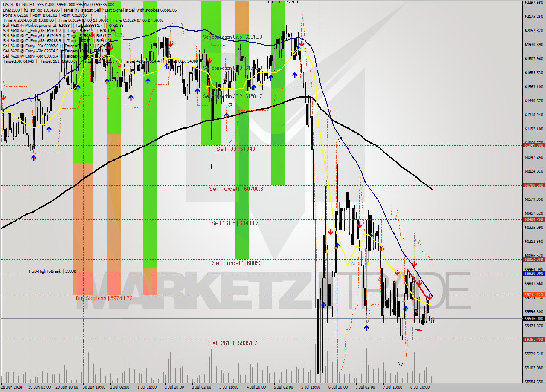
Task: Click the 'Sell 161.8 | 60400.7' label
Action: (235, 223)
